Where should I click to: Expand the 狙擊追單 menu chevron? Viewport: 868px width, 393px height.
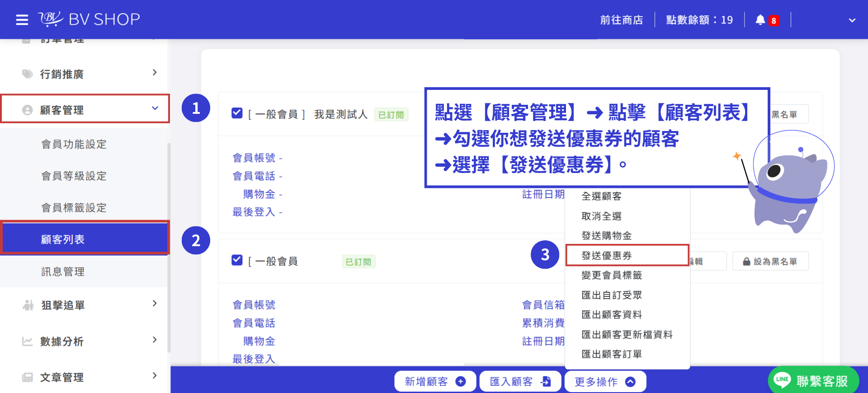coord(155,304)
